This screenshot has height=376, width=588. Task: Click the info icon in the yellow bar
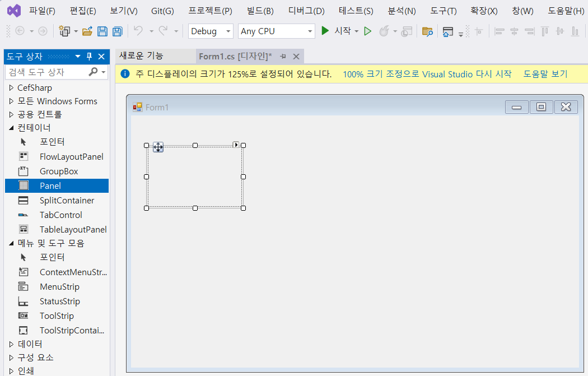click(125, 74)
